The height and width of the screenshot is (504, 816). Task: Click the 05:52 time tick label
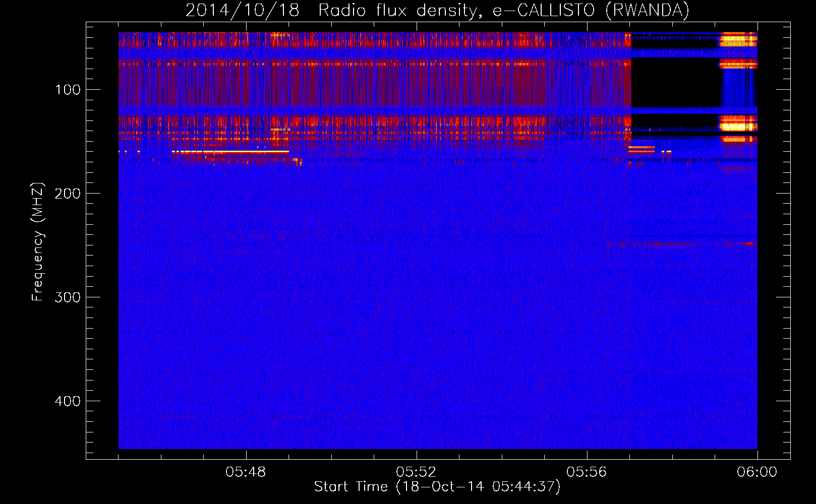416,472
